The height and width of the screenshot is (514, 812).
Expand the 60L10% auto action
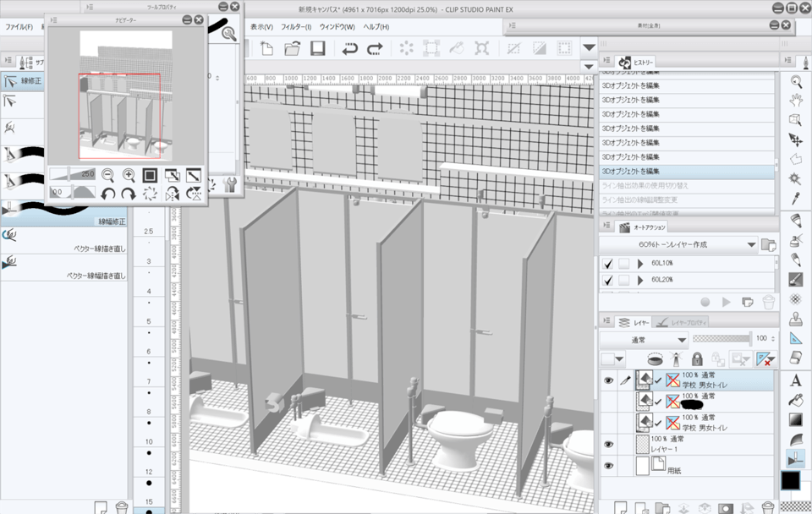pos(640,263)
